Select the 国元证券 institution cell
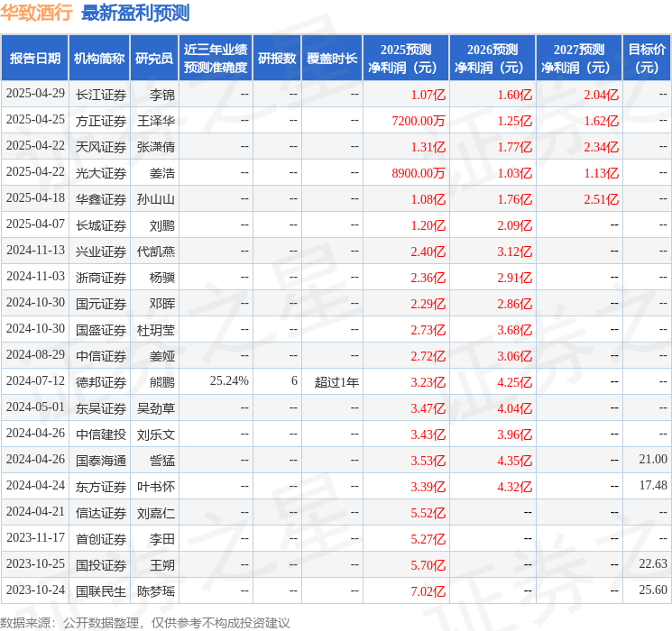 [101, 304]
